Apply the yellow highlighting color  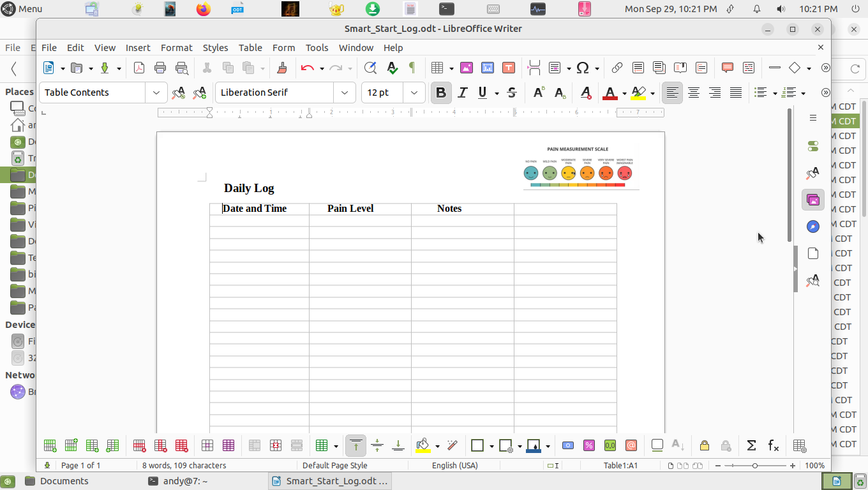pos(638,93)
